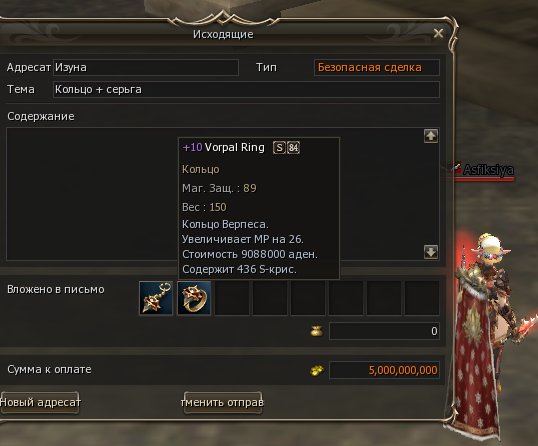Click the adena amount field showing 0
This screenshot has width=538, height=446.
384,331
